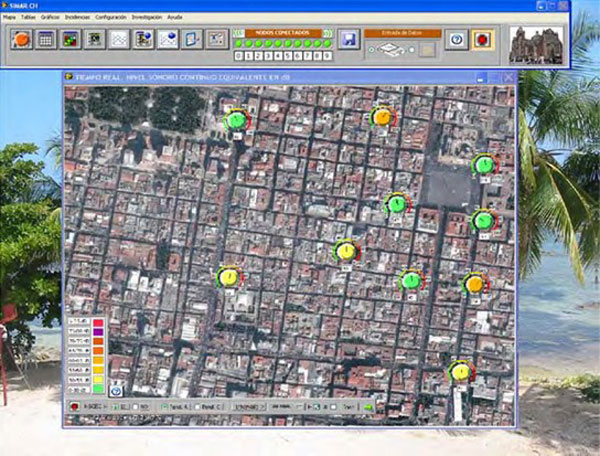Screen dimensions: 600x456
Task: Open the help question mark icon
Action: (x=456, y=40)
